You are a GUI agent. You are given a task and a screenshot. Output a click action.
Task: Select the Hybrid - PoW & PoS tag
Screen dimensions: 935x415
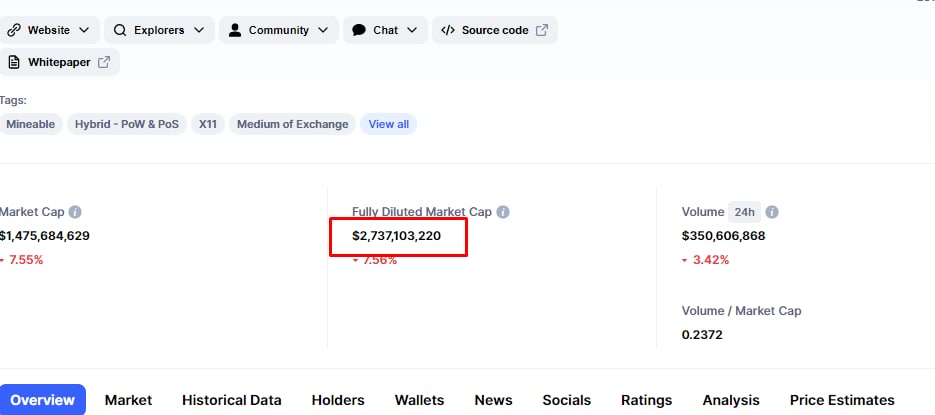[x=126, y=124]
